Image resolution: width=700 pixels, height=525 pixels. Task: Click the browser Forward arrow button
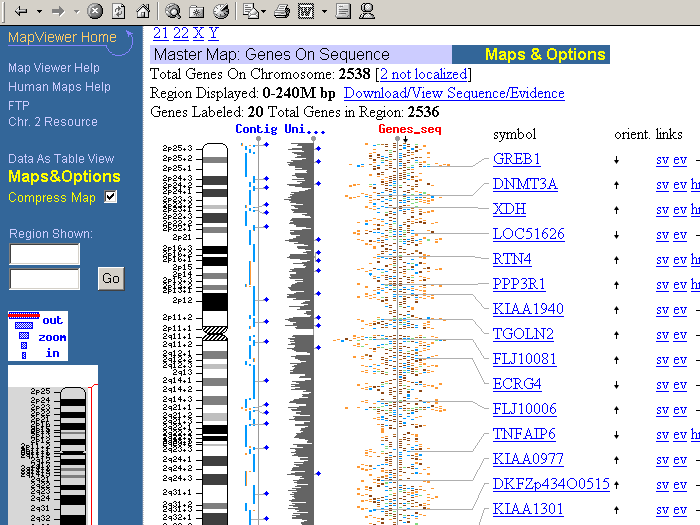click(58, 11)
